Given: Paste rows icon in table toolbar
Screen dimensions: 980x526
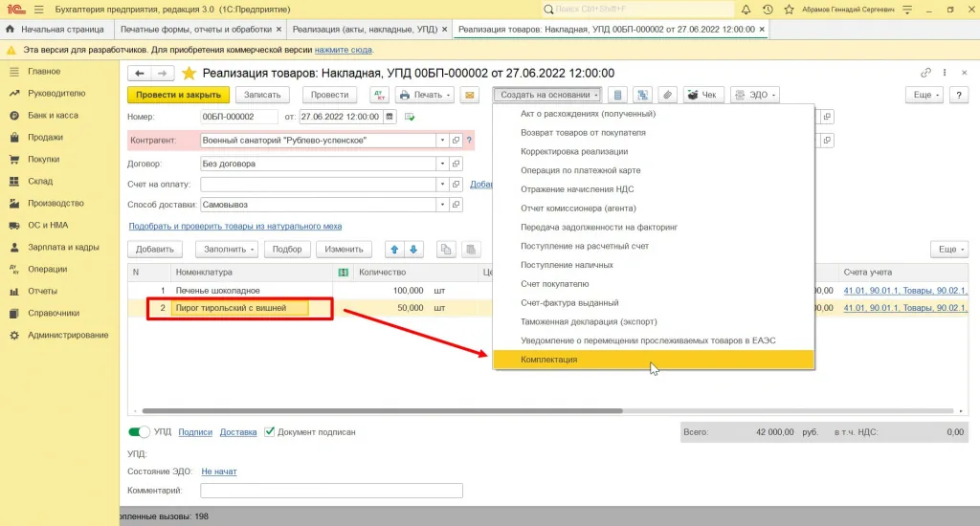Looking at the screenshot, I should click(471, 250).
